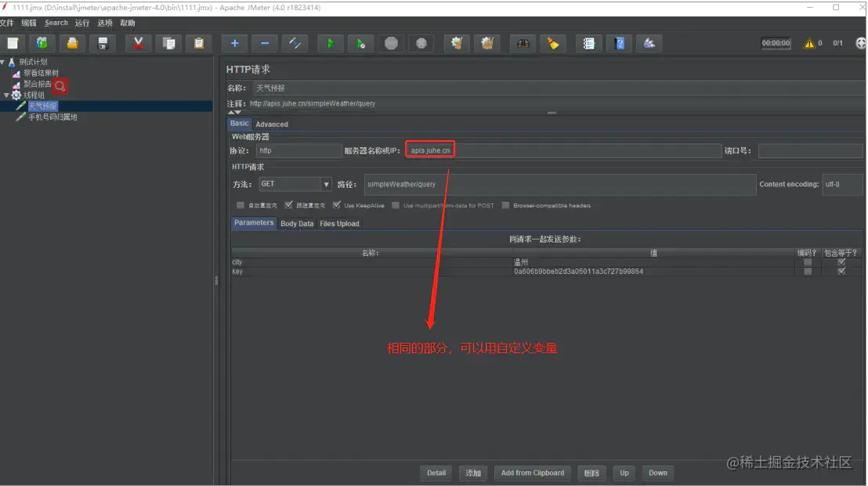Select 手机号码归属地 in the tree
Viewport: 868px width, 486px height.
[x=52, y=117]
